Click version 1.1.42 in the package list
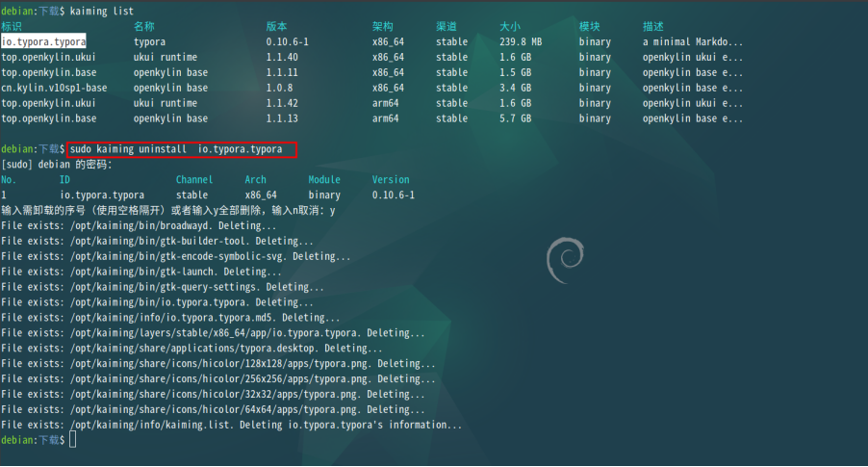The image size is (868, 467). (282, 103)
